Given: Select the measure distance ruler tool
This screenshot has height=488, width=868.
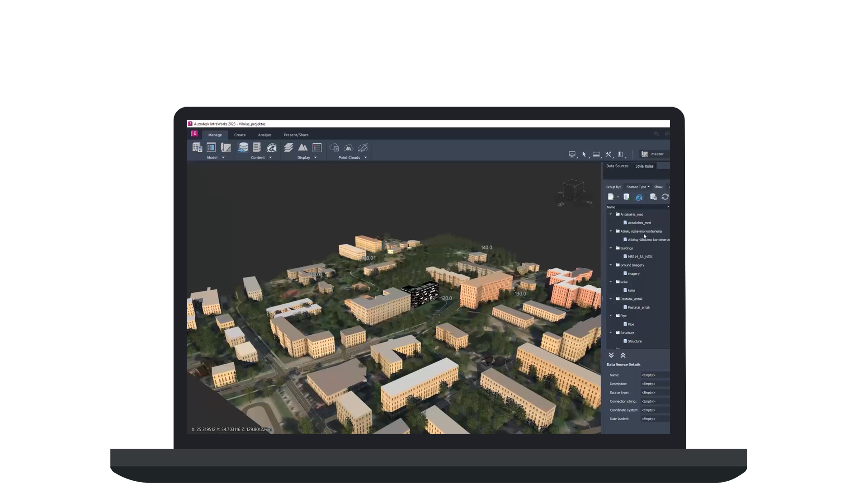Looking at the screenshot, I should click(x=596, y=155).
